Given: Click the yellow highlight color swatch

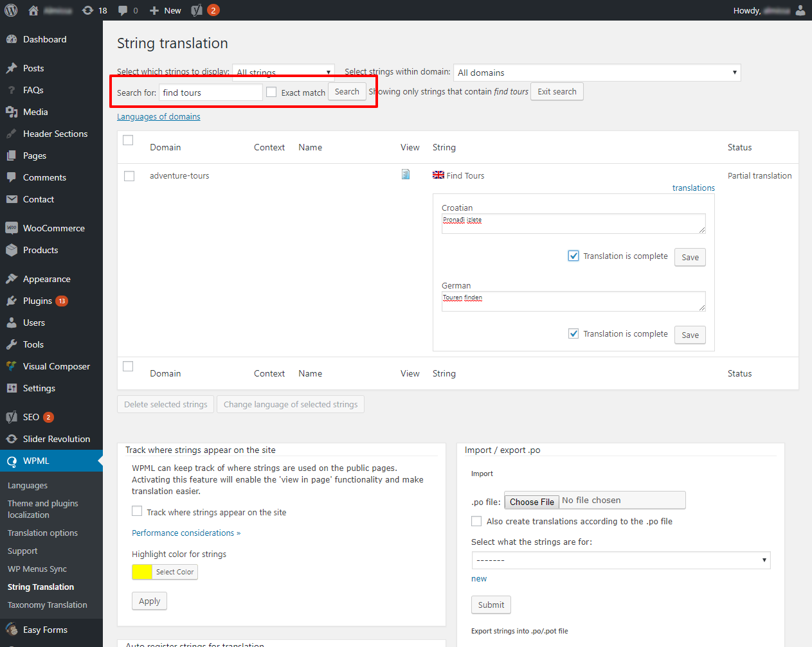Looking at the screenshot, I should coord(142,572).
